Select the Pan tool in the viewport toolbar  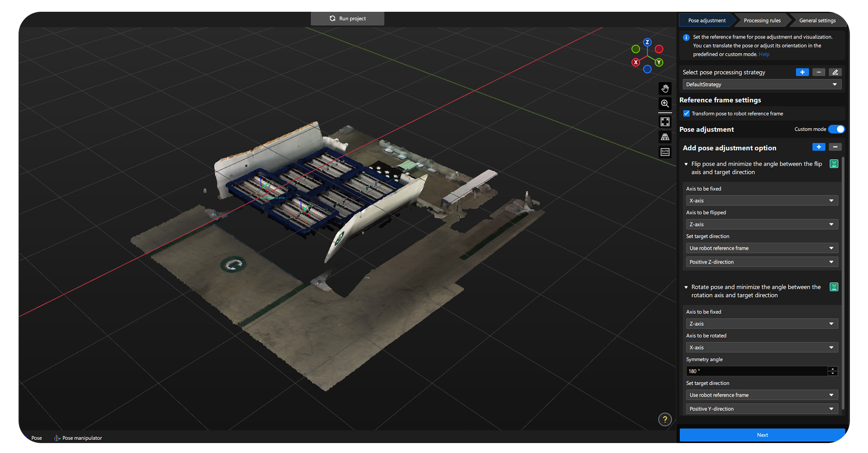[665, 88]
